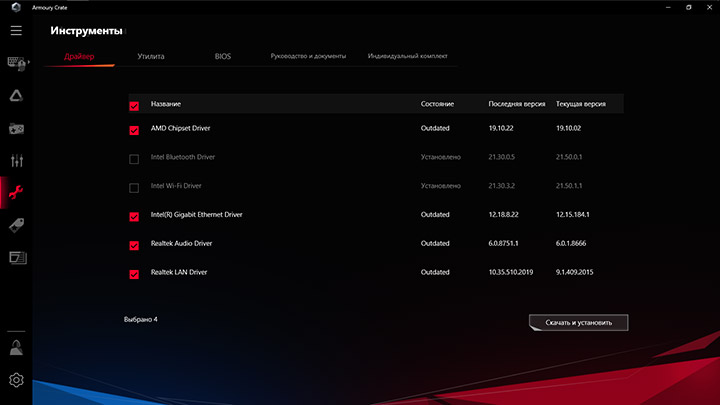The height and width of the screenshot is (405, 720).
Task: Select the Tools wrench icon
Action: click(16, 192)
